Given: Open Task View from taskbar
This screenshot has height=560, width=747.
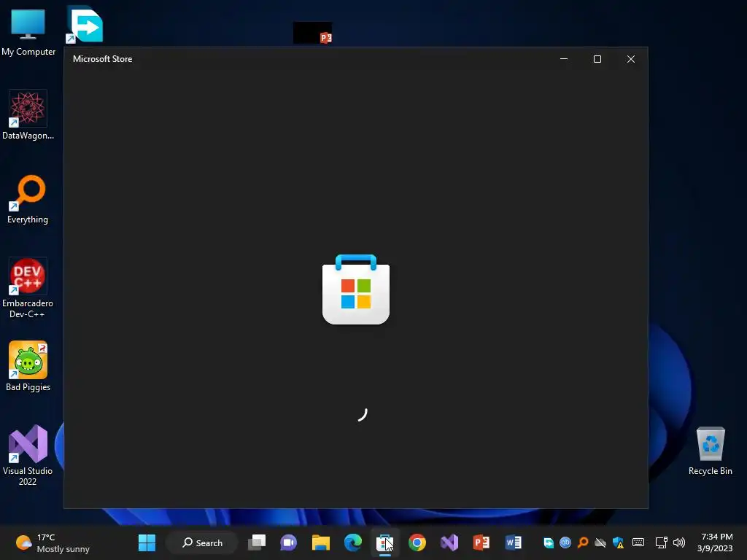Looking at the screenshot, I should 257,542.
